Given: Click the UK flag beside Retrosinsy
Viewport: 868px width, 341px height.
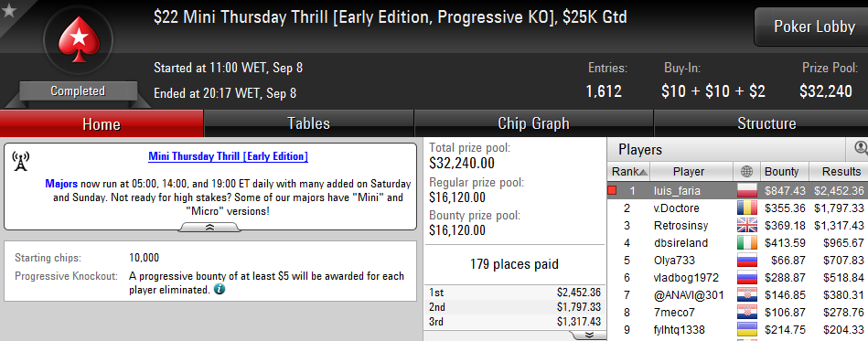Looking at the screenshot, I should coord(746,225).
